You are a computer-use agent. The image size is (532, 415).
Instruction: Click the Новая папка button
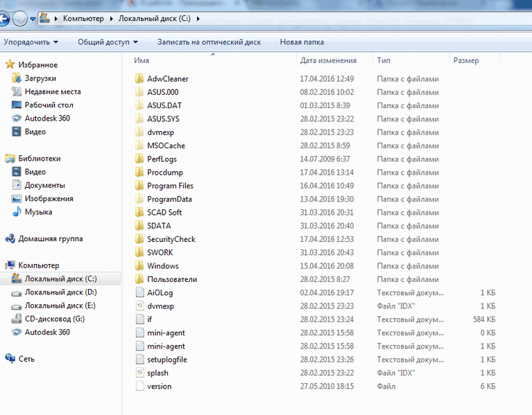[x=302, y=42]
